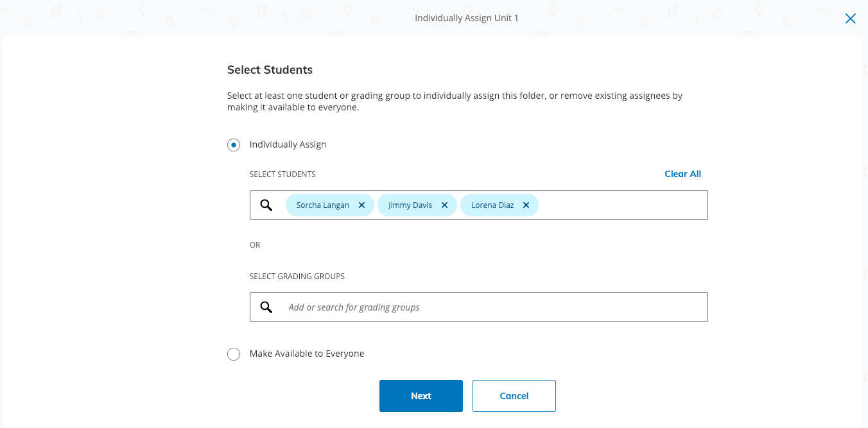The height and width of the screenshot is (428, 868).
Task: Select the Individually Assign radio button
Action: pyautogui.click(x=234, y=145)
